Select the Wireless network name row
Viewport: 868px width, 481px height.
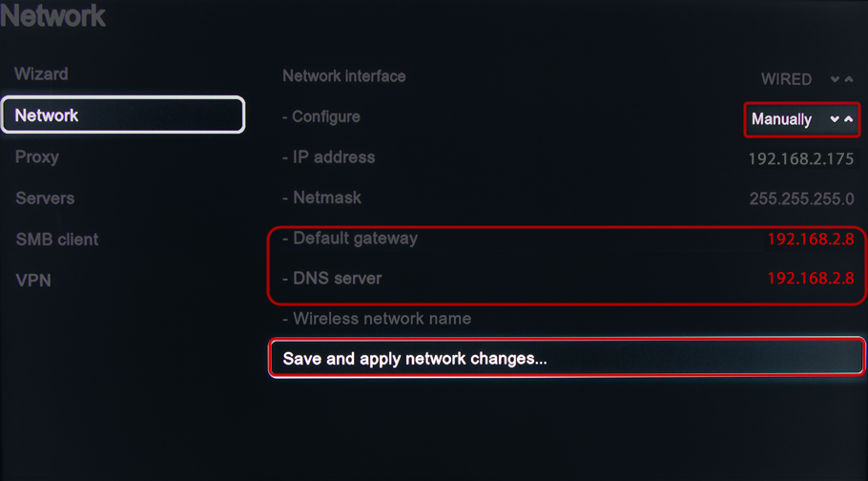[382, 319]
